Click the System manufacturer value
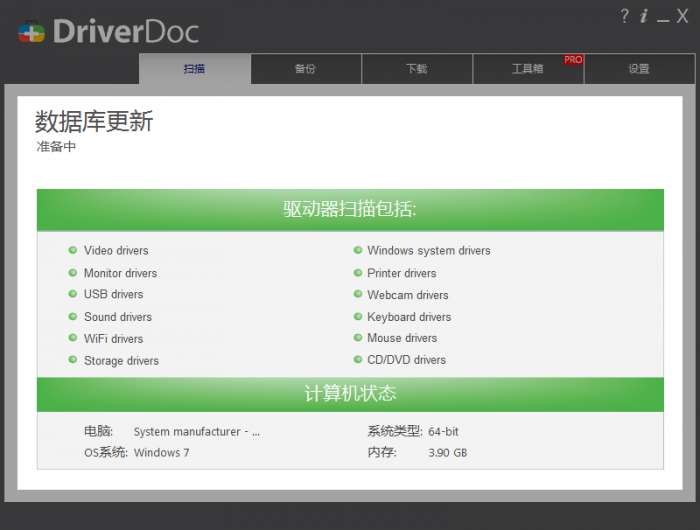700x530 pixels. [197, 432]
